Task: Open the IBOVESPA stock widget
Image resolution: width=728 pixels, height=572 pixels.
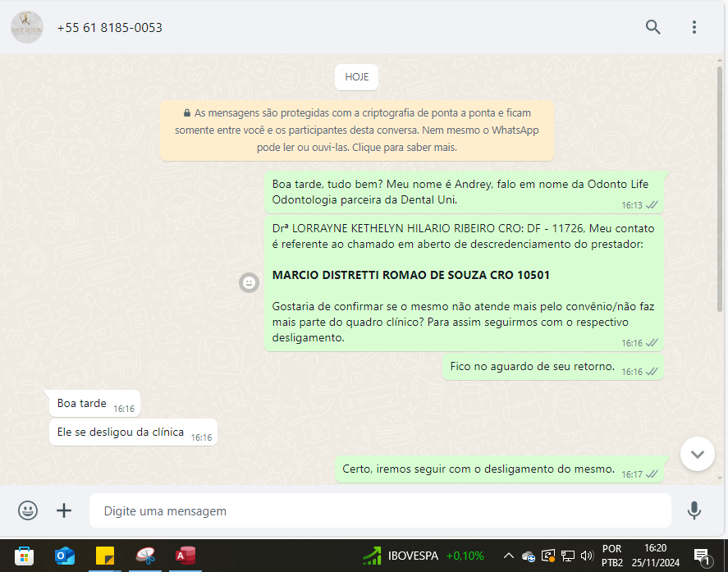Action: [423, 556]
